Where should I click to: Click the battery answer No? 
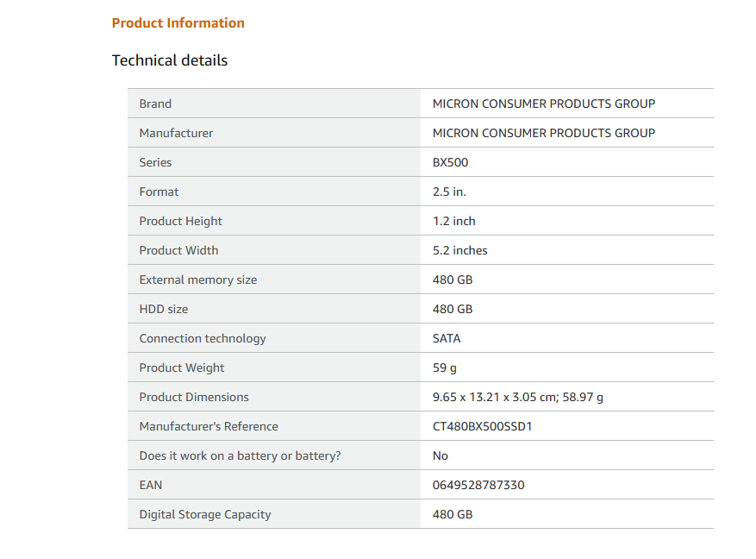440,455
